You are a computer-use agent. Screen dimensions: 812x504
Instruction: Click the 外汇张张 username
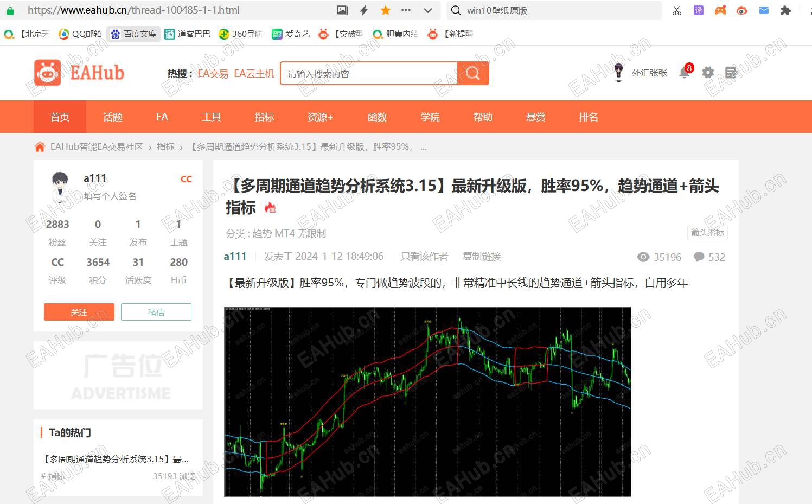coord(649,73)
